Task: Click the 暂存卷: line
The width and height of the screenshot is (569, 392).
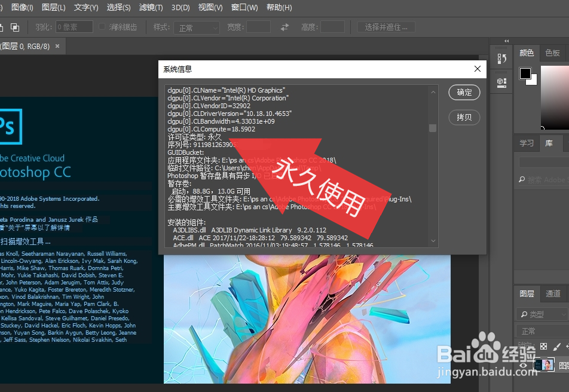Action: coord(179,183)
